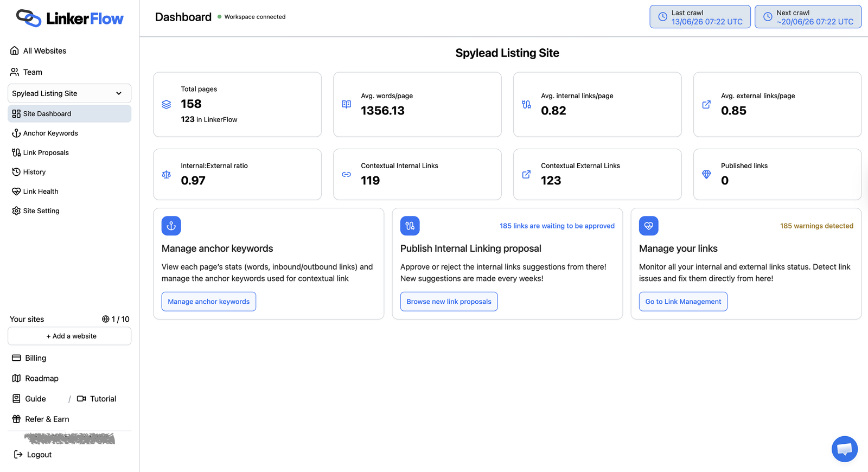Viewport: 868px width, 472px height.
Task: Click the Avg. external links/page arrow icon
Action: coord(706,104)
